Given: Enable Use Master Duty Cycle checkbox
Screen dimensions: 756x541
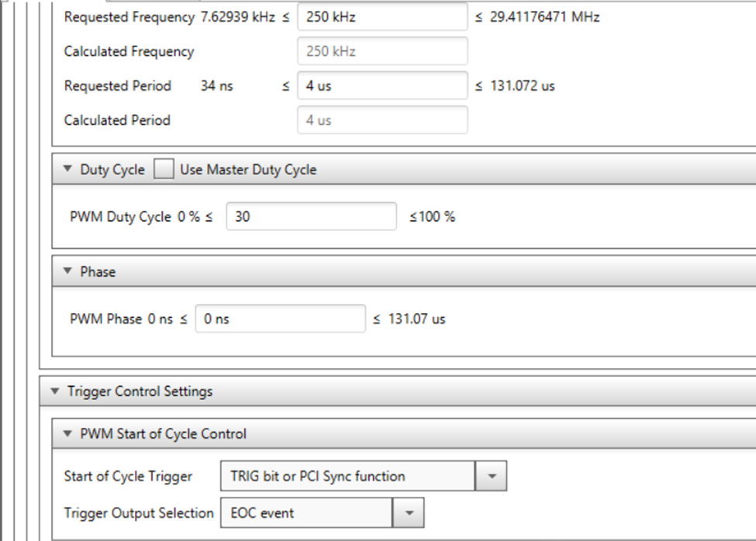Looking at the screenshot, I should tap(163, 170).
